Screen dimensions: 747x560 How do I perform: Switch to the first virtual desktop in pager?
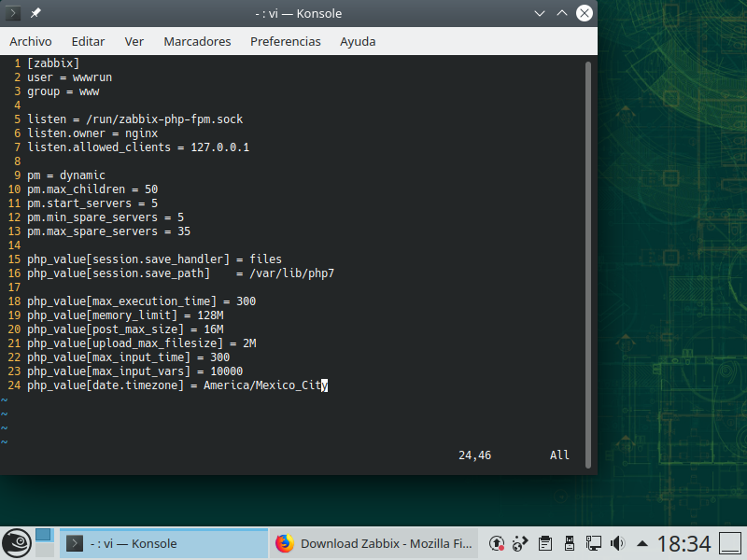click(x=44, y=536)
